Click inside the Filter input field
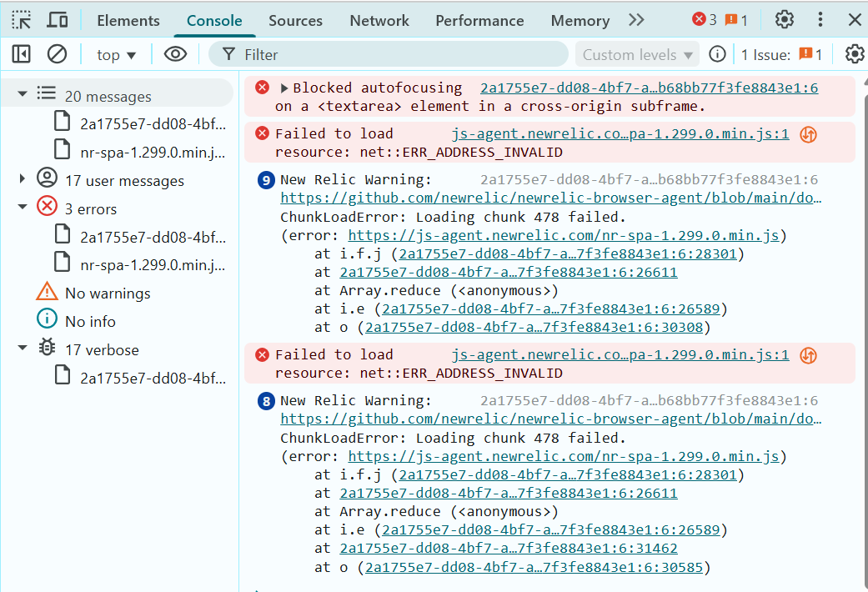The height and width of the screenshot is (592, 868). click(x=400, y=55)
